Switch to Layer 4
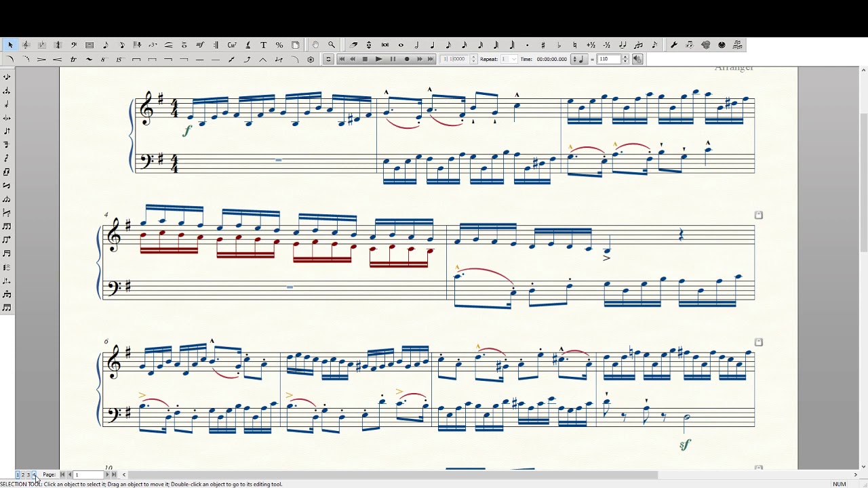 point(33,474)
